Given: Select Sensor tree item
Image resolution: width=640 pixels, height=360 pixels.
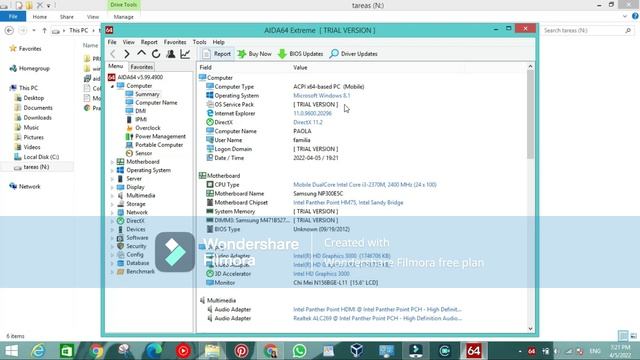Looking at the screenshot, I should click(143, 153).
